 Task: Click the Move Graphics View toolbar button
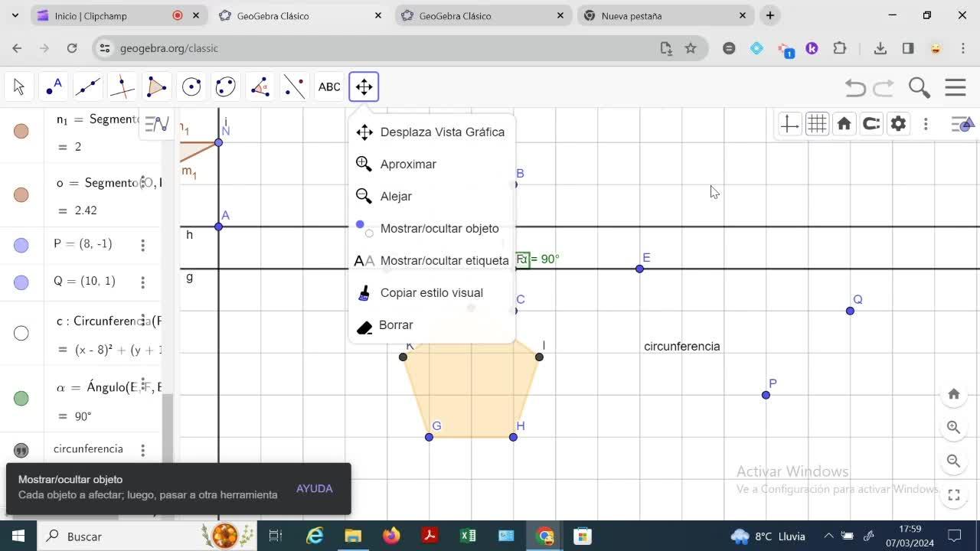coord(364,87)
